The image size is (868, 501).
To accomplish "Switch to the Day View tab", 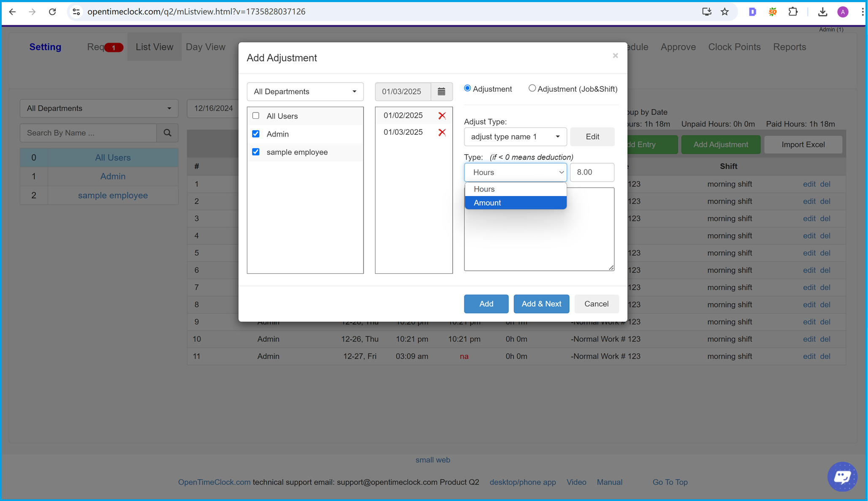I will [x=206, y=47].
